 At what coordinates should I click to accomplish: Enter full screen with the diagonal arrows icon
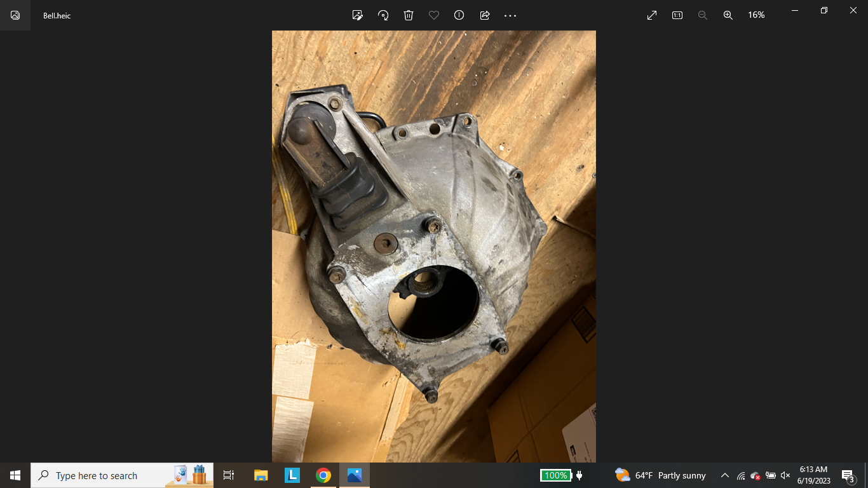(x=652, y=15)
